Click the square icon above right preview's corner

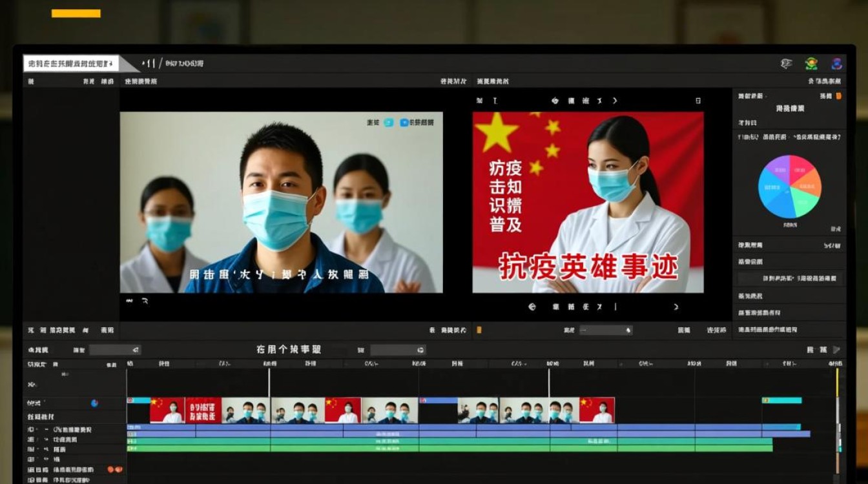[x=697, y=101]
